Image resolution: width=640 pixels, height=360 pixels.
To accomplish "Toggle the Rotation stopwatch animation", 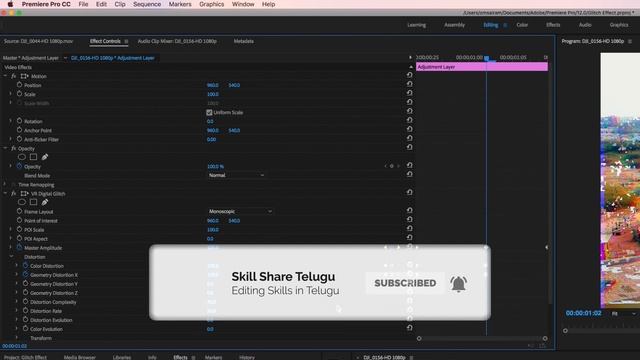I will coord(19,121).
